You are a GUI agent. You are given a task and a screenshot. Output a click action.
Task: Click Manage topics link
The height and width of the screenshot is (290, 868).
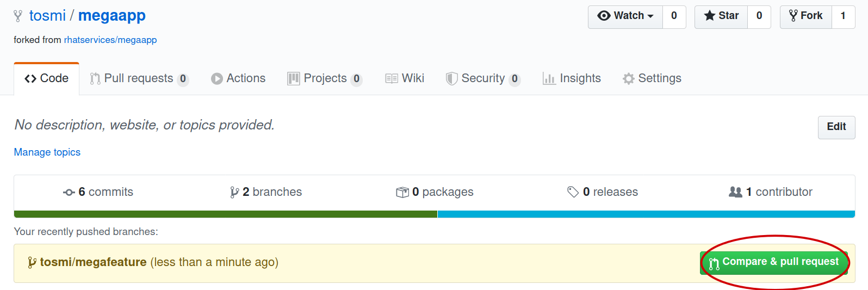tap(47, 152)
